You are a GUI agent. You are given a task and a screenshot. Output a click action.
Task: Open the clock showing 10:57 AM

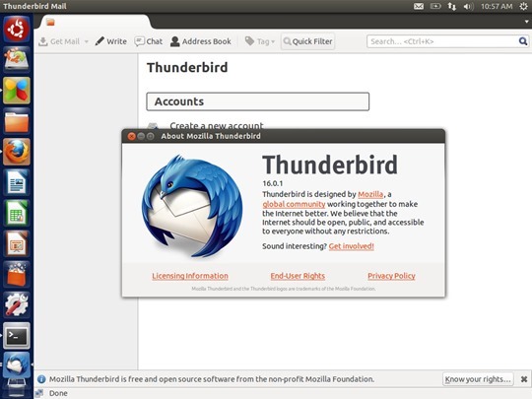497,6
